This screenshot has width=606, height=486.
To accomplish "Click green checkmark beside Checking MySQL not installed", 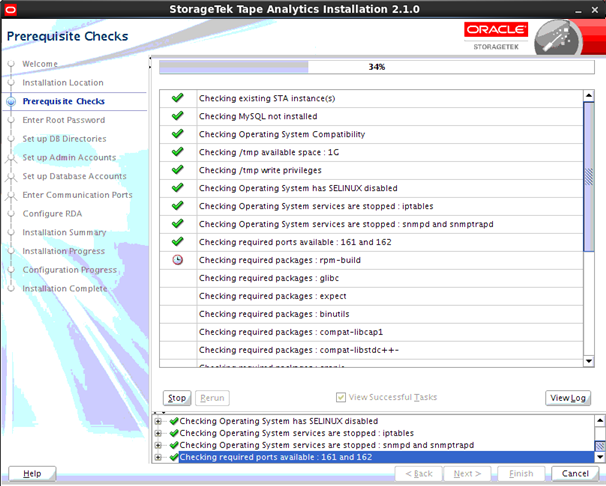I will [177, 116].
